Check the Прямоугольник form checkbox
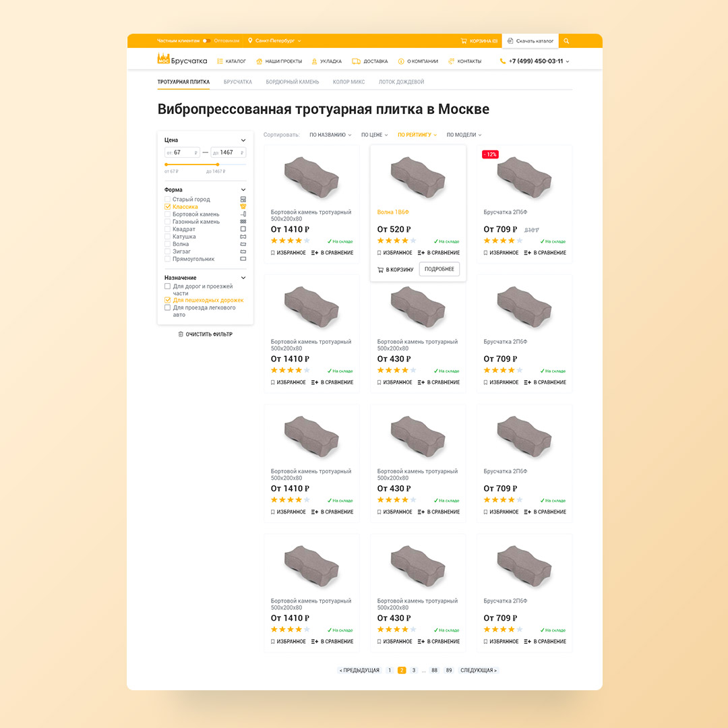728x728 pixels. coord(167,259)
